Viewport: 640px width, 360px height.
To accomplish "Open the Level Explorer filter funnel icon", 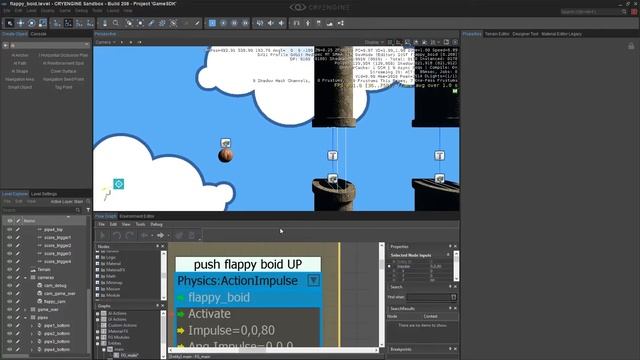I will click(88, 210).
